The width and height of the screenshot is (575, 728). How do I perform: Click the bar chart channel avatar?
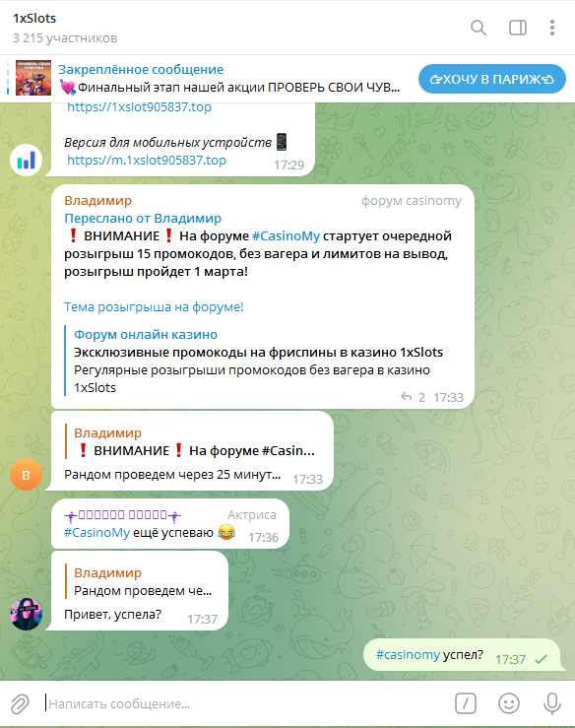(x=26, y=161)
